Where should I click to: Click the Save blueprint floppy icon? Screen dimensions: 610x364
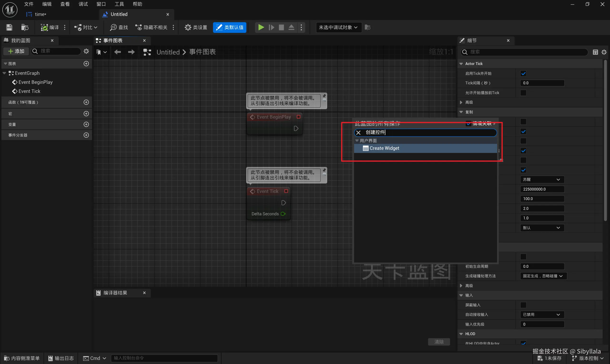coord(9,27)
